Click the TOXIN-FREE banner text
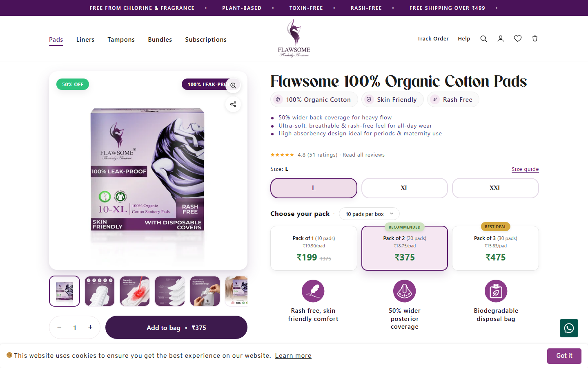The width and height of the screenshot is (588, 368). (x=306, y=8)
